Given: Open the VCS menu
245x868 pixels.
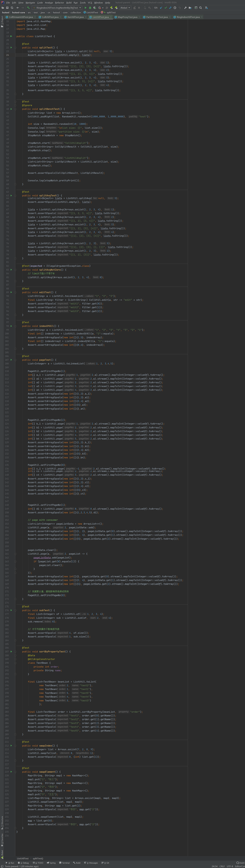Looking at the screenshot, I should coord(90,2).
